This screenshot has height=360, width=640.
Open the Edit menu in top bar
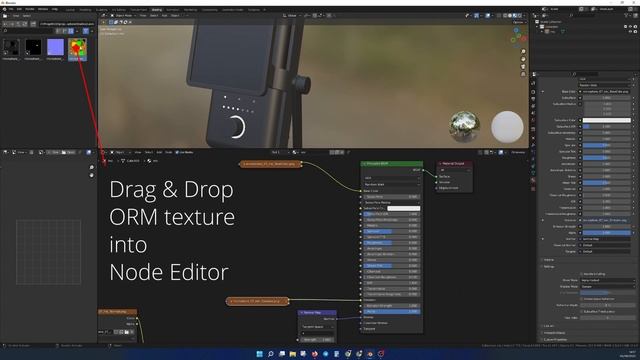tap(19, 9)
